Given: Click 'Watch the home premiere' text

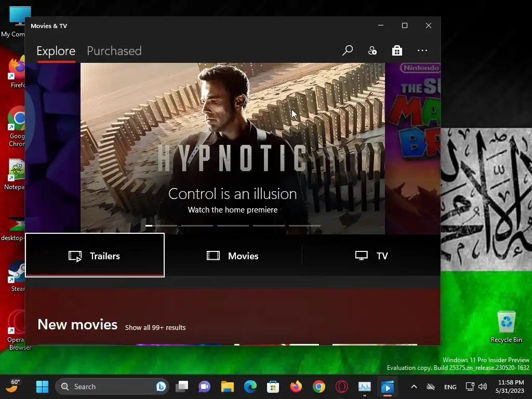Looking at the screenshot, I should [x=233, y=210].
